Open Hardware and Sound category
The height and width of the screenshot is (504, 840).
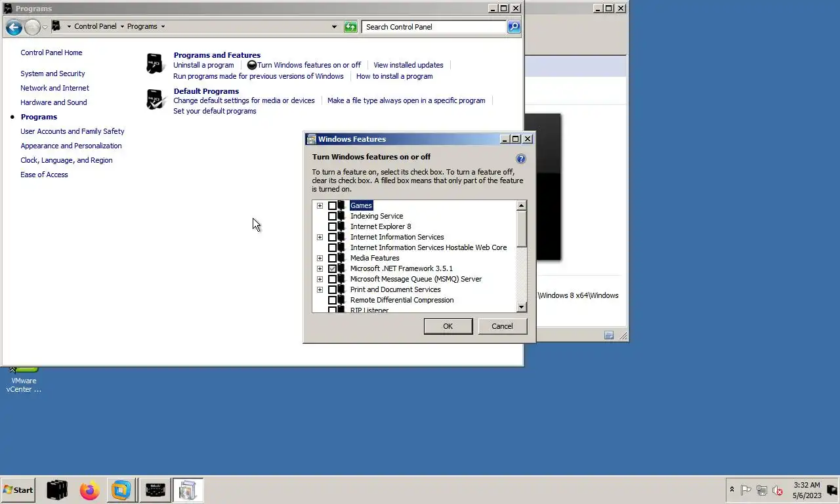53,102
